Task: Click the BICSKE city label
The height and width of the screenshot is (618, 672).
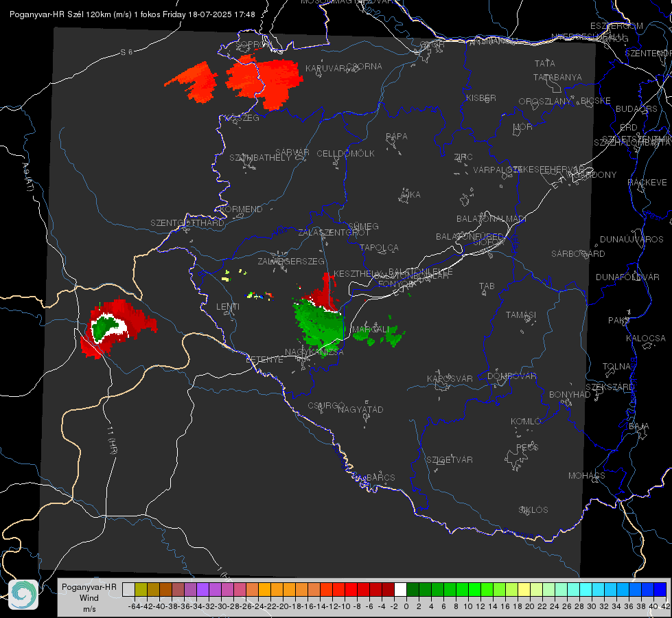Action: 596,101
